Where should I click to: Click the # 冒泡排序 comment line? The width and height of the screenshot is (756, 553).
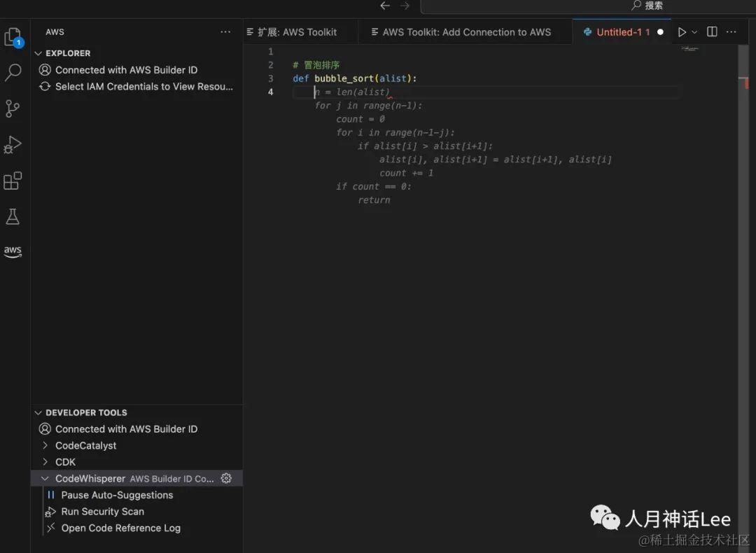click(316, 64)
